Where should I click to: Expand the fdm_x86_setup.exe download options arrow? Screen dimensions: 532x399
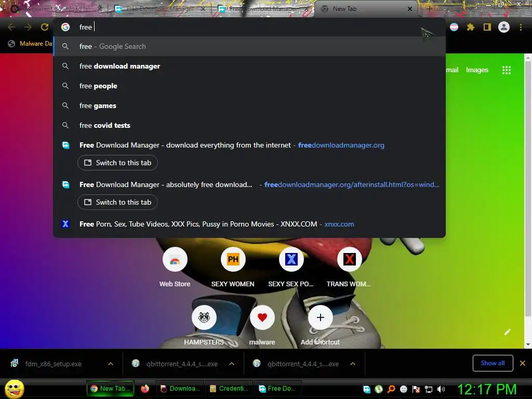[x=111, y=364]
